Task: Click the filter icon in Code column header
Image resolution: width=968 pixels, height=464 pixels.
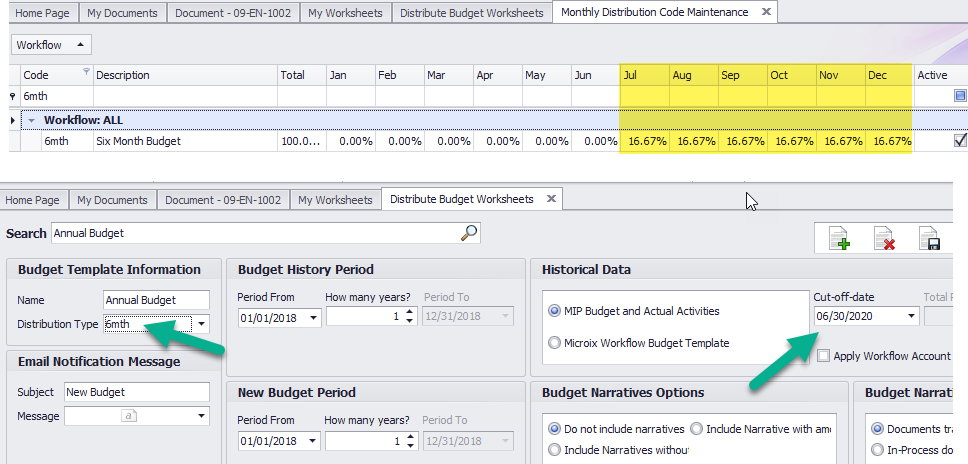Action: [x=85, y=72]
